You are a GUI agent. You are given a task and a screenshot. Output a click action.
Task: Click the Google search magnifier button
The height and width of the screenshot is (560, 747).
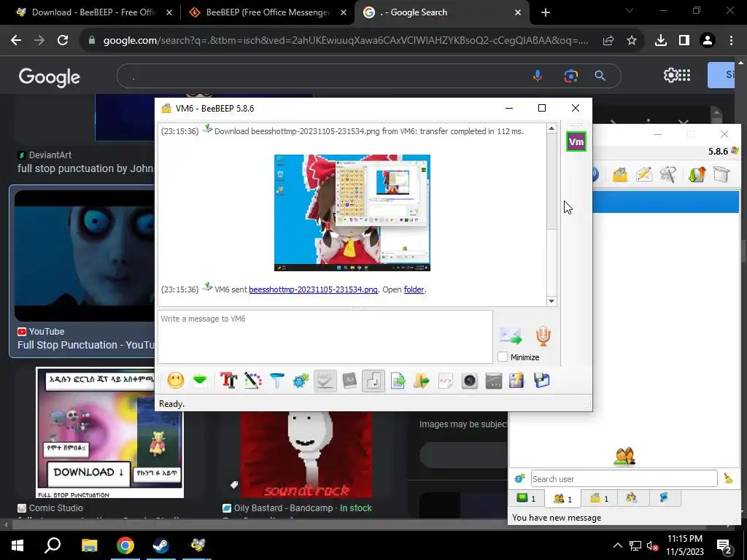click(x=600, y=76)
